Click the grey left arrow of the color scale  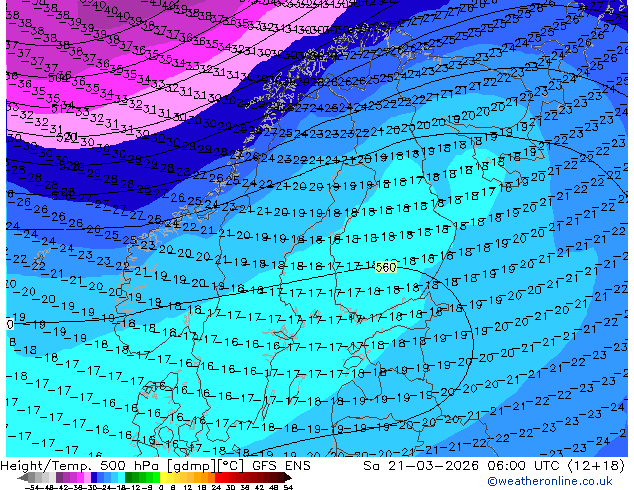click(22, 478)
